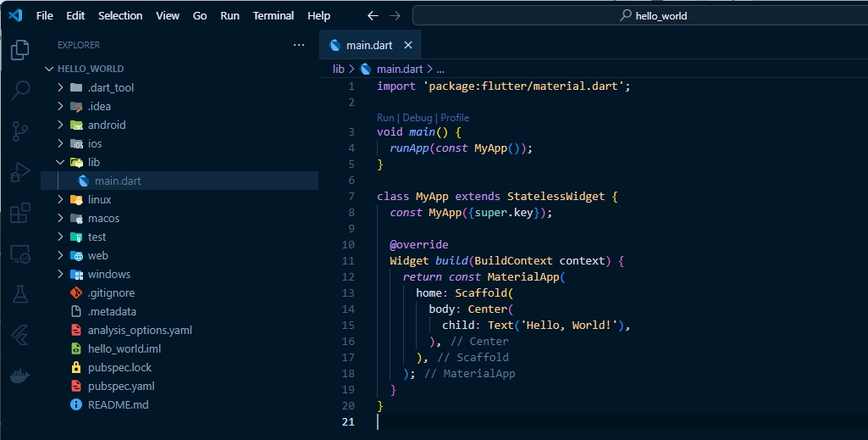Expand the test folder chevron

pyautogui.click(x=60, y=237)
